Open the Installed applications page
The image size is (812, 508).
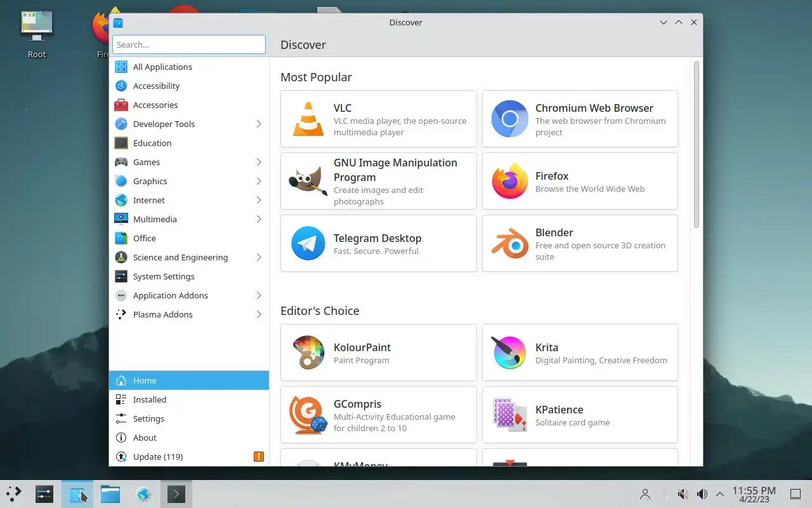(189, 399)
